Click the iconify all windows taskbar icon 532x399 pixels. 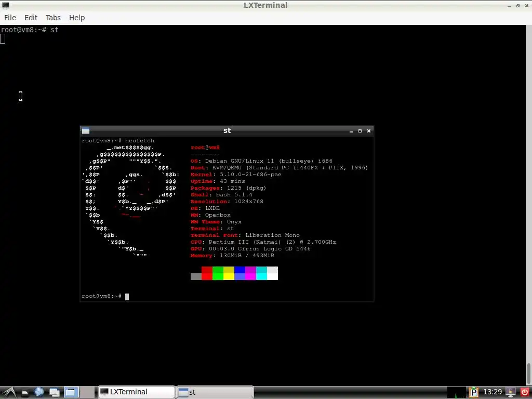pyautogui.click(x=54, y=393)
